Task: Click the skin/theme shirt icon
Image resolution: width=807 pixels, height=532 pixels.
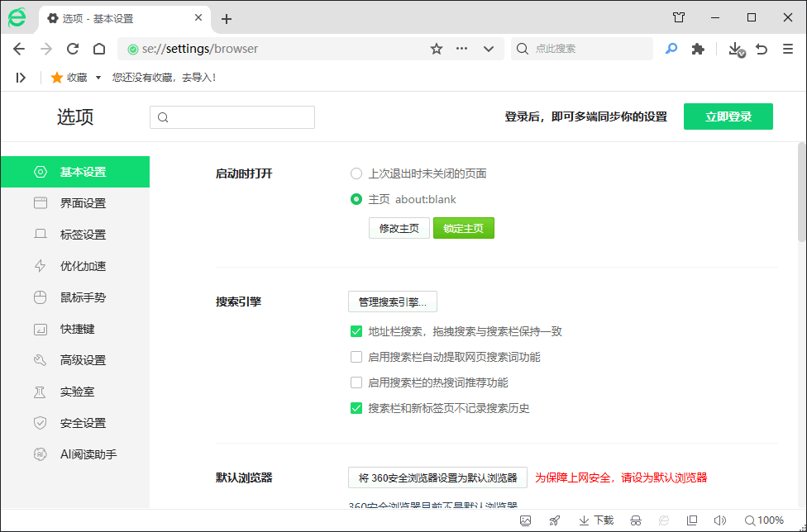Action: (679, 17)
